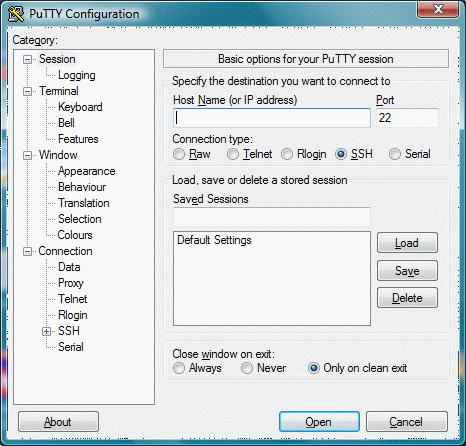466x446 pixels.
Task: Click the Cancel button
Action: tap(407, 422)
